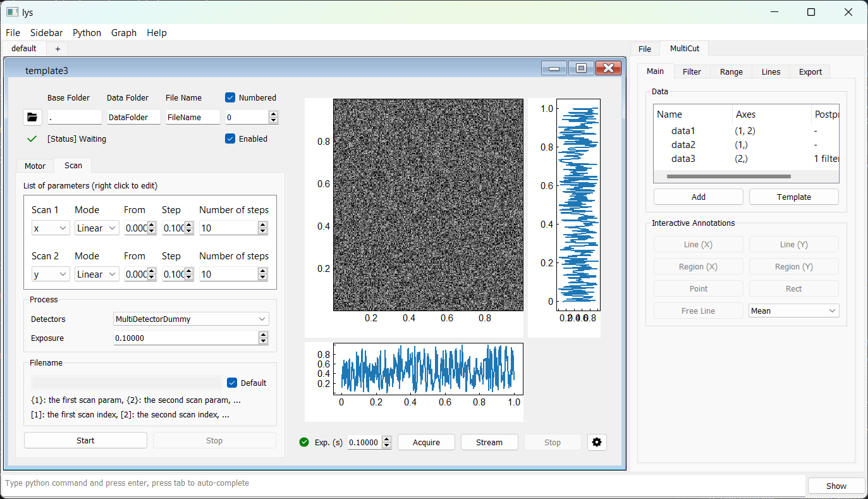Click the Template button
This screenshot has height=499, width=868.
[x=793, y=197]
